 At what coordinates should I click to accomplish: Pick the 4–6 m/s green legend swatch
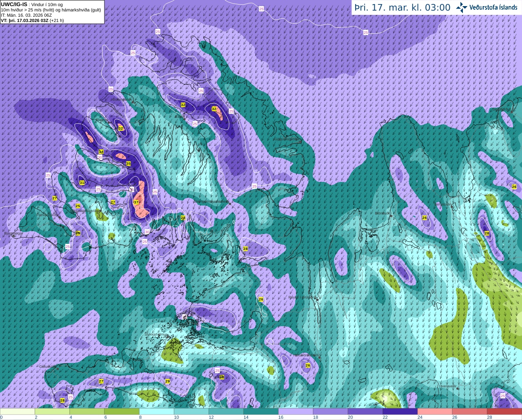pos(87,411)
